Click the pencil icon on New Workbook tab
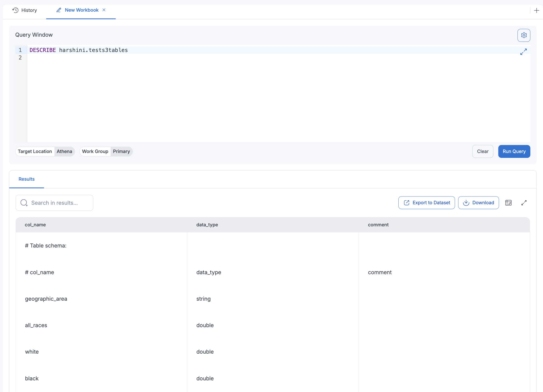 [x=58, y=10]
